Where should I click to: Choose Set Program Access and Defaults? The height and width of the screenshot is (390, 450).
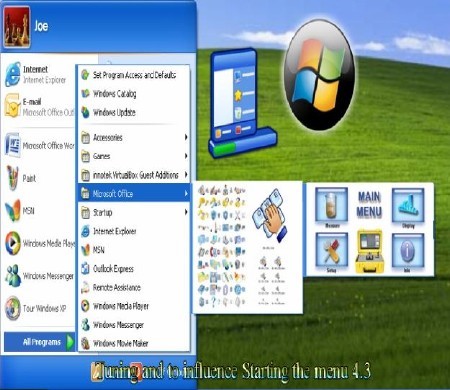click(134, 75)
